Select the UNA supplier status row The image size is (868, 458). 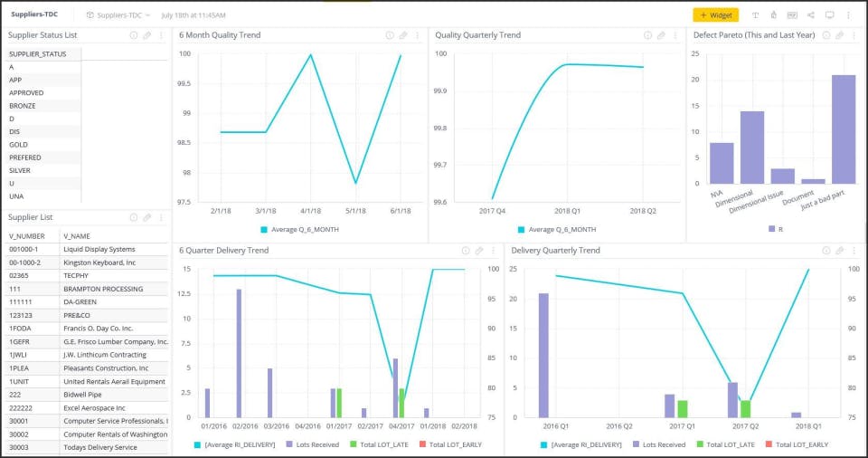43,196
